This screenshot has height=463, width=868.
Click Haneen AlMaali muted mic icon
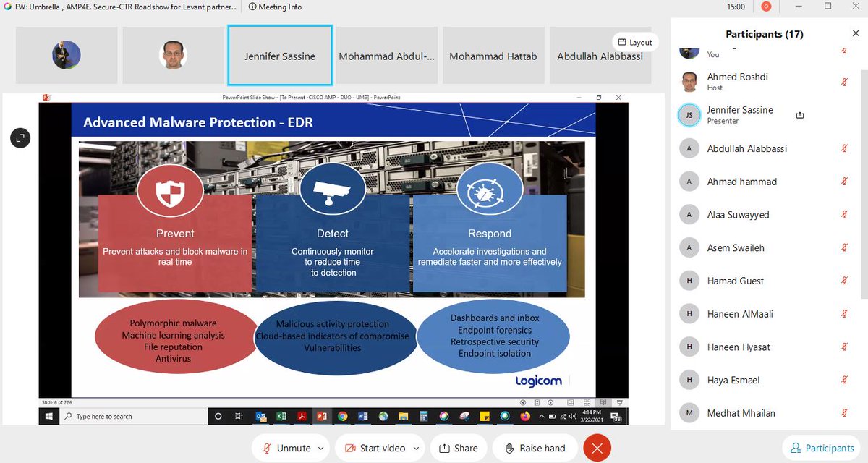(x=844, y=314)
